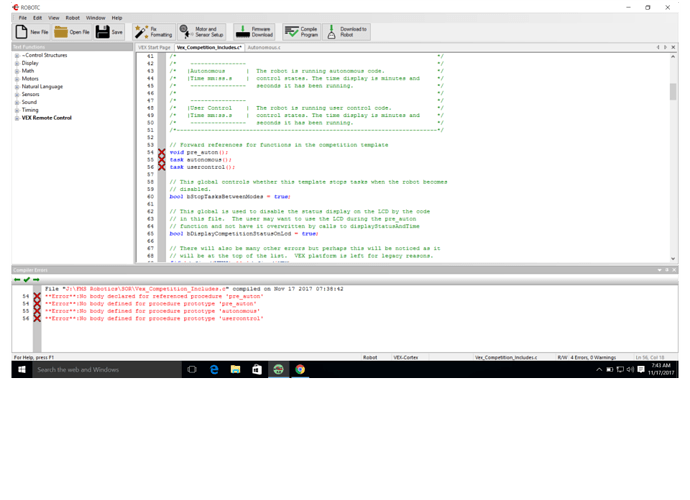Expand the Control Structures tree node

17,55
